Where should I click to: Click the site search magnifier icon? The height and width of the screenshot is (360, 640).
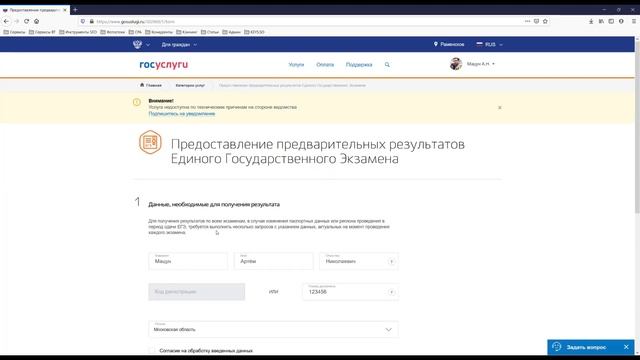[x=387, y=64]
